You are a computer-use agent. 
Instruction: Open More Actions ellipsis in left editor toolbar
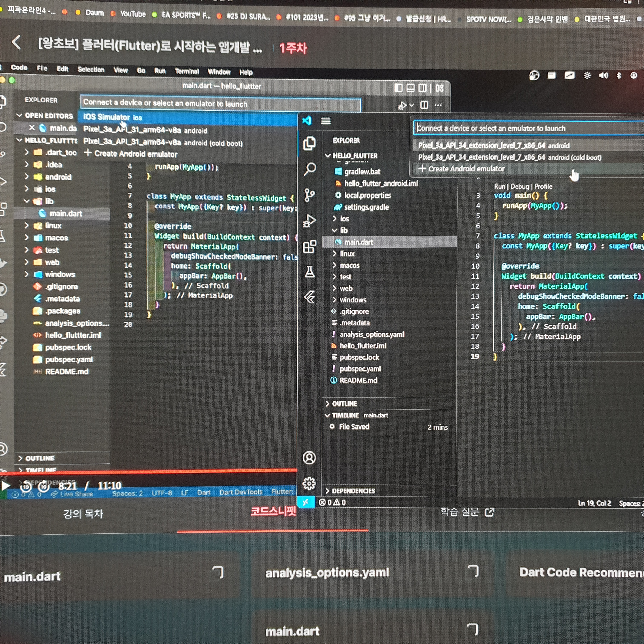438,105
